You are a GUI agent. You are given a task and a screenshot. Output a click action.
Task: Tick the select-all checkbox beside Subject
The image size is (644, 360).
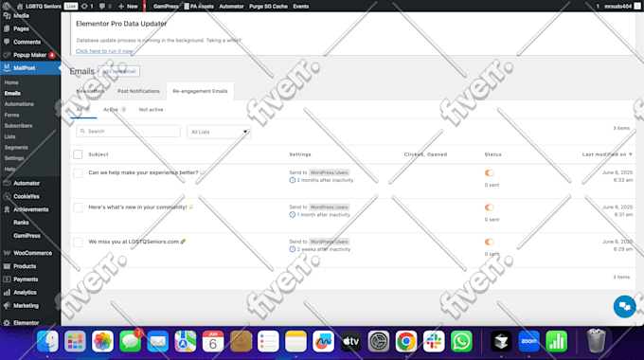coord(78,154)
